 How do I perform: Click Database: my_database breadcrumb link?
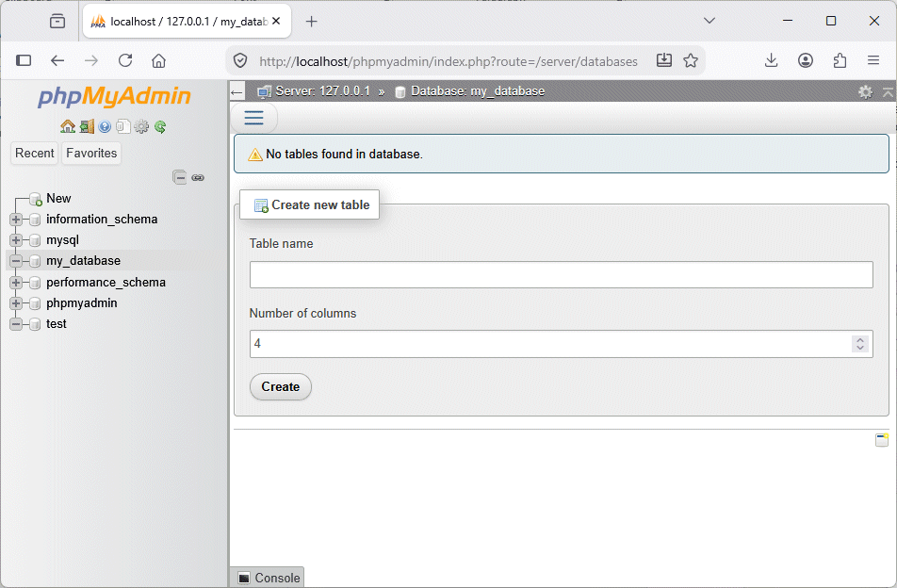(x=477, y=91)
